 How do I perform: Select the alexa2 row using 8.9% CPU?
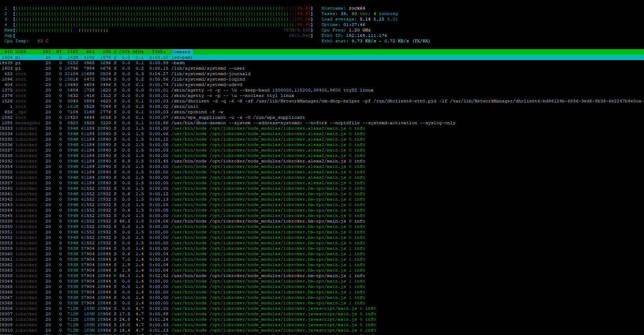(322, 161)
